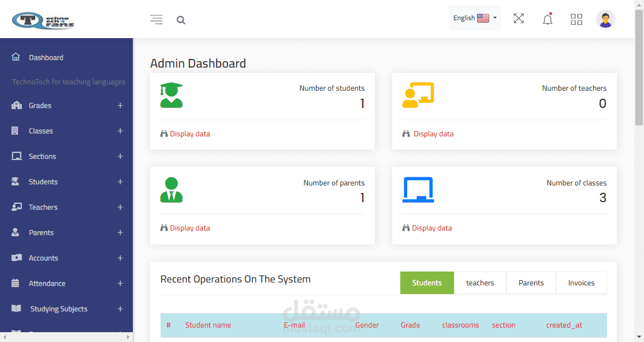Expand Attendance with its plus sign

coord(120,284)
